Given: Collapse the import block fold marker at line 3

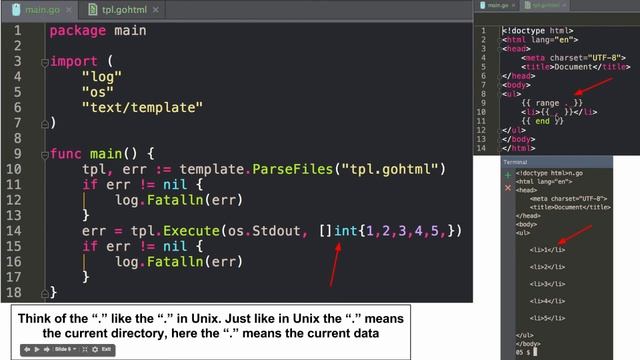Looking at the screenshot, I should [45, 63].
